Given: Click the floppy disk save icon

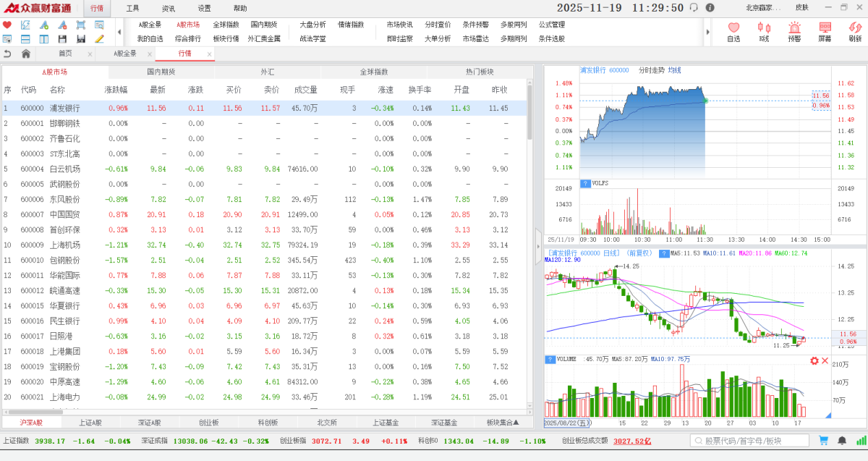Looking at the screenshot, I should tap(61, 38).
